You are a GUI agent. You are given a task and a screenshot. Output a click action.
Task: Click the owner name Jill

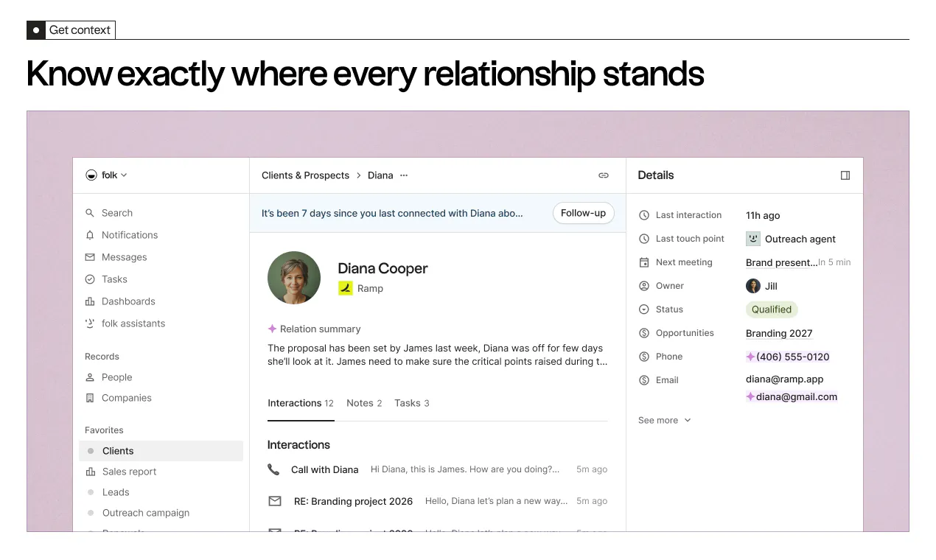pyautogui.click(x=771, y=286)
